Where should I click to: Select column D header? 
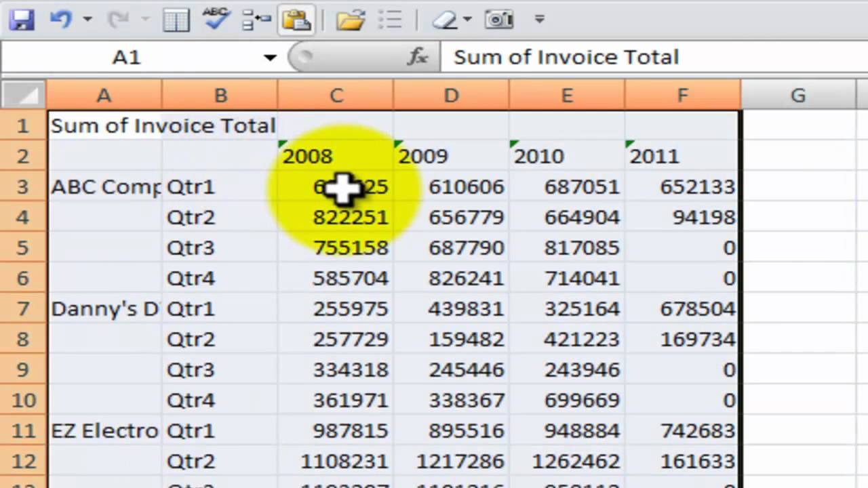point(451,96)
